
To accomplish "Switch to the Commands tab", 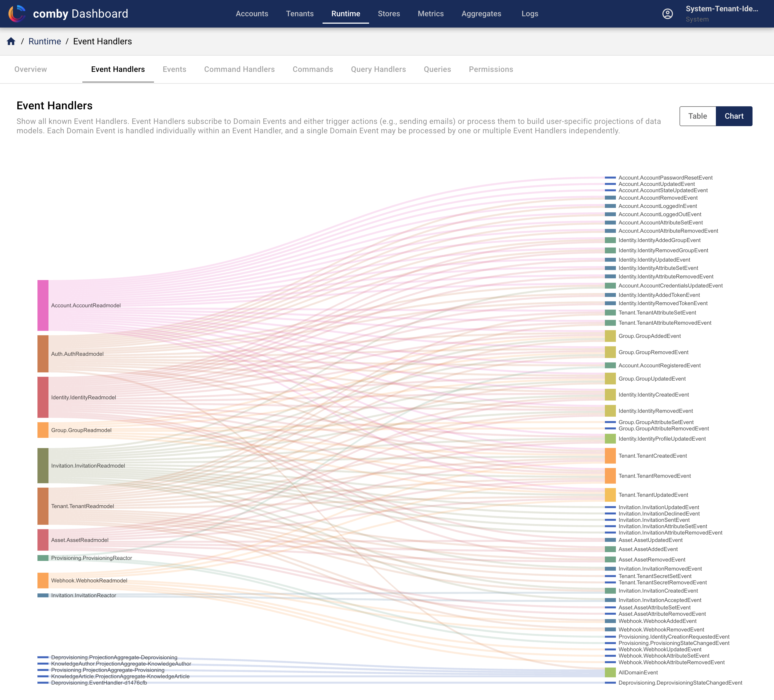I will click(x=313, y=69).
